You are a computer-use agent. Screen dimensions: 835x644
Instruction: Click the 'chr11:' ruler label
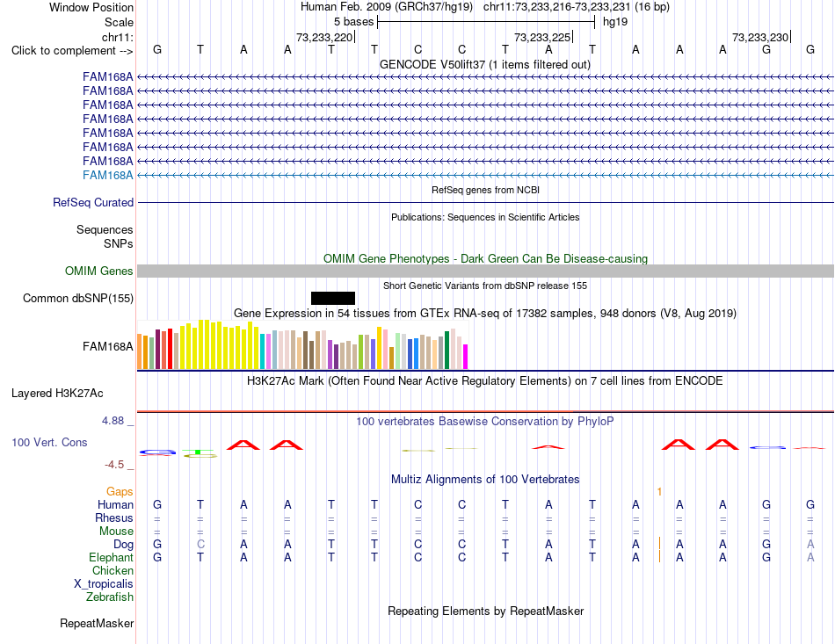tap(117, 37)
